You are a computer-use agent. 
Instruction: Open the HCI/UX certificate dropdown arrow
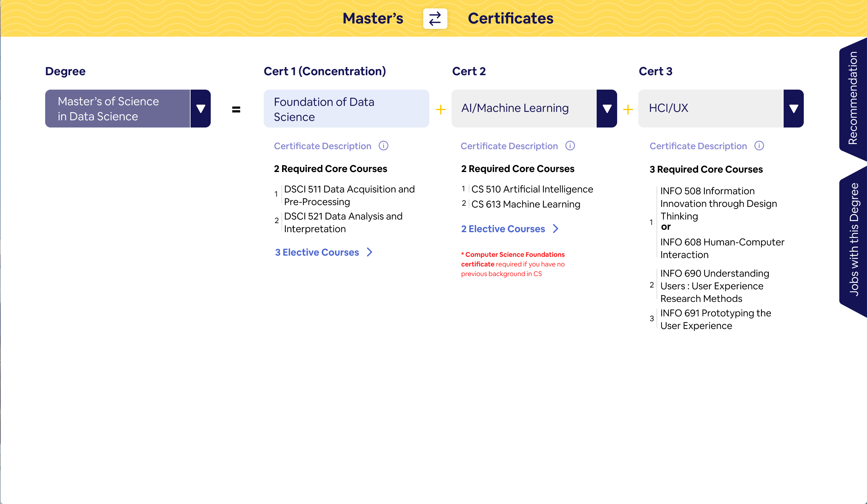793,109
